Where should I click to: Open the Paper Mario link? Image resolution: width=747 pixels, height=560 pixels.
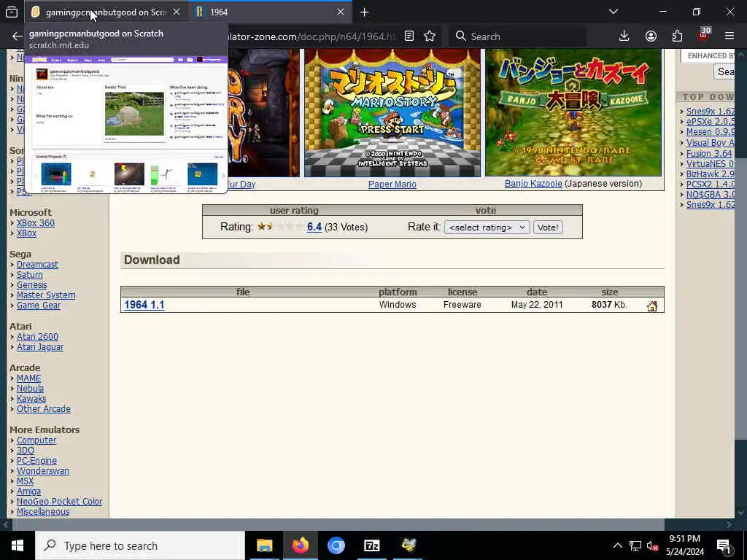point(392,184)
